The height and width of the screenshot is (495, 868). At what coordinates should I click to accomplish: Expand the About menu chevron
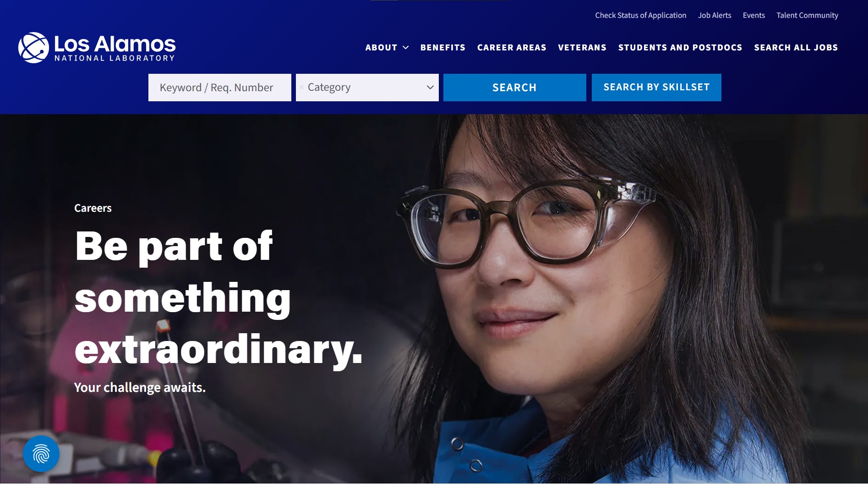coord(405,48)
